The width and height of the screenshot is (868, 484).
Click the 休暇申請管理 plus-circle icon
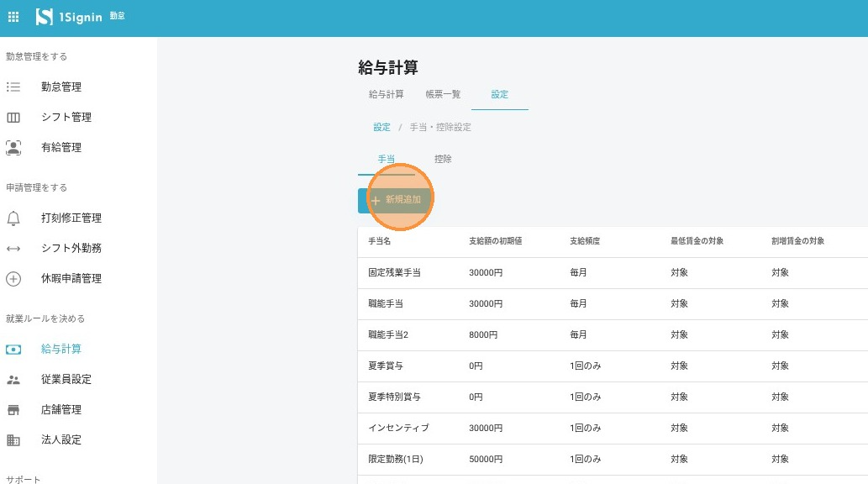click(13, 278)
